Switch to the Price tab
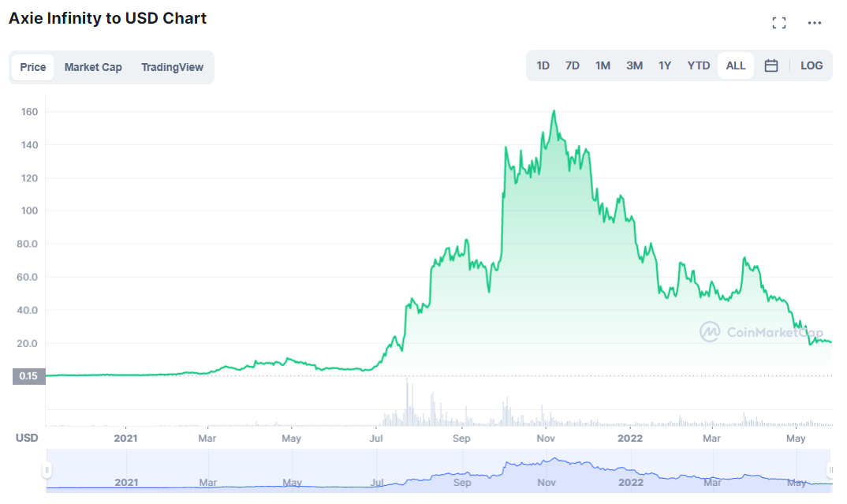Image resolution: width=847 pixels, height=504 pixels. pyautogui.click(x=33, y=68)
